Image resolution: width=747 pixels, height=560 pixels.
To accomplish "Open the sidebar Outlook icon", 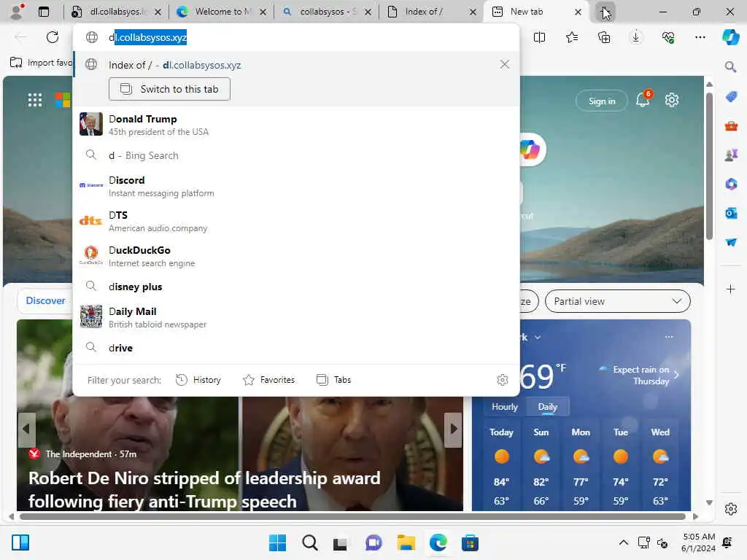I will coord(731,214).
